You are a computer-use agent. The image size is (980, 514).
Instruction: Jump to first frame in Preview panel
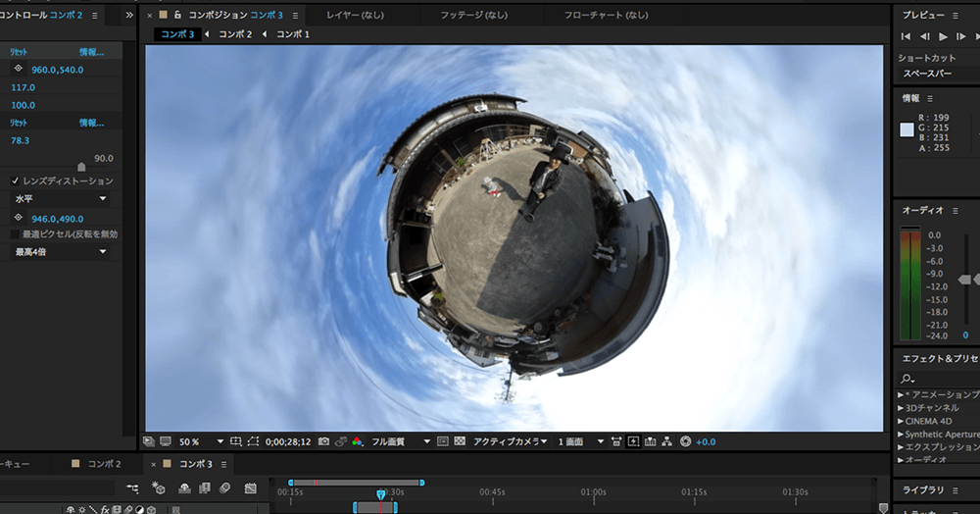[906, 36]
